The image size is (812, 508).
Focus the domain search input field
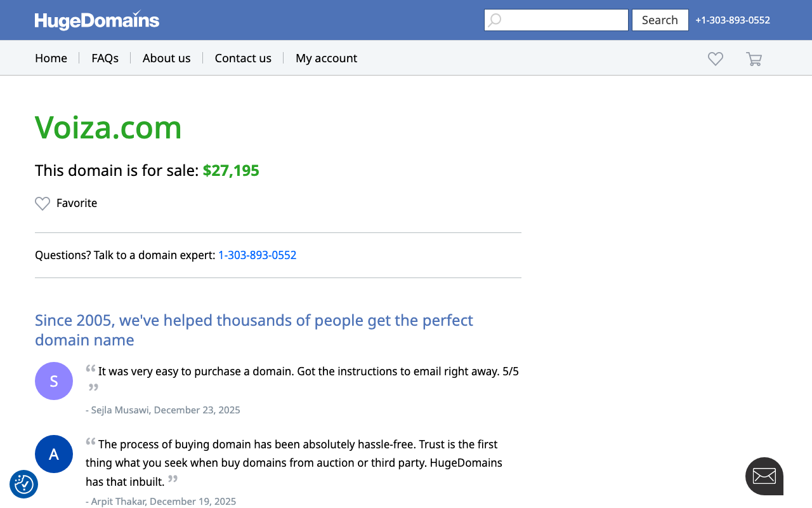click(x=563, y=20)
